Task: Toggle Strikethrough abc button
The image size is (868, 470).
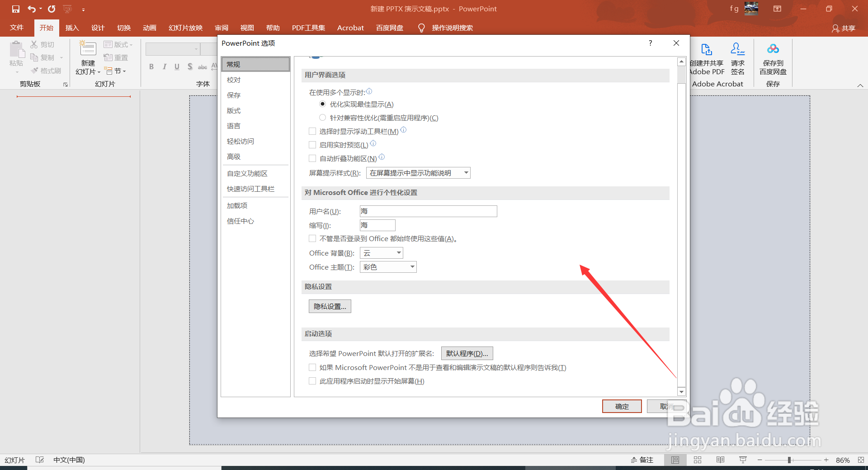Action: click(203, 67)
